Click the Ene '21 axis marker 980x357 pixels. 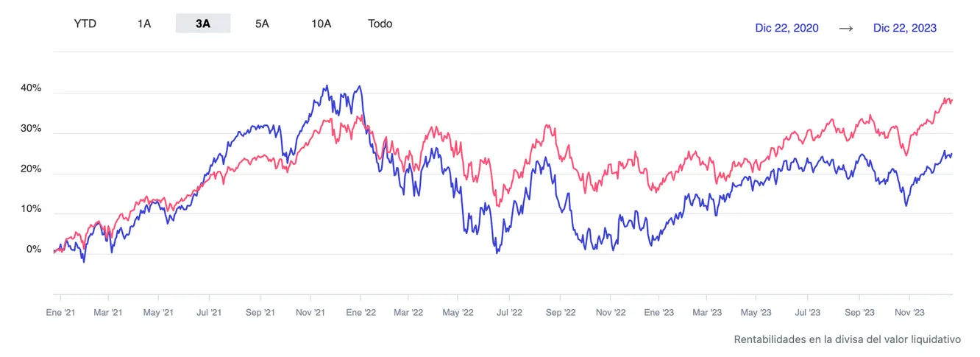(60, 312)
